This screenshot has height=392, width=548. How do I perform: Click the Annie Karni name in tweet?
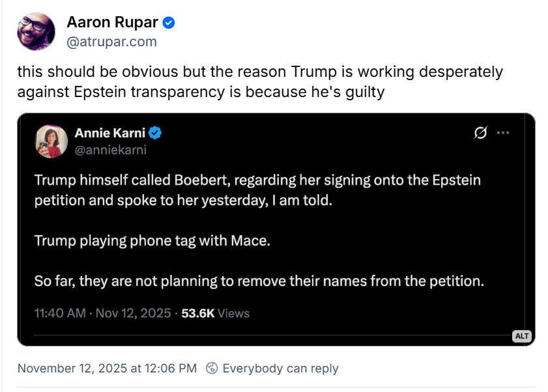(x=110, y=133)
